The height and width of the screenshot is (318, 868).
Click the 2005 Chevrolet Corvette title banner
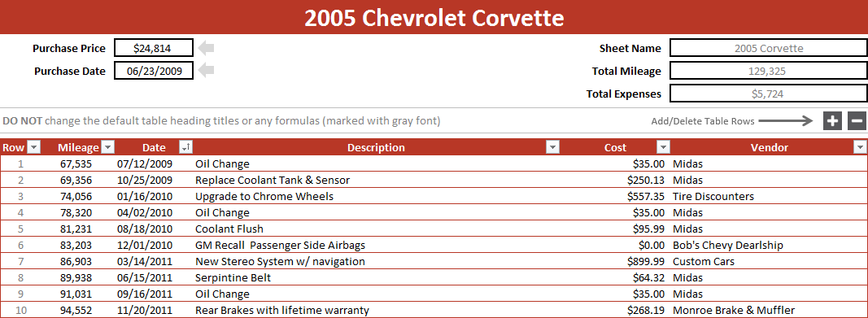pos(434,17)
